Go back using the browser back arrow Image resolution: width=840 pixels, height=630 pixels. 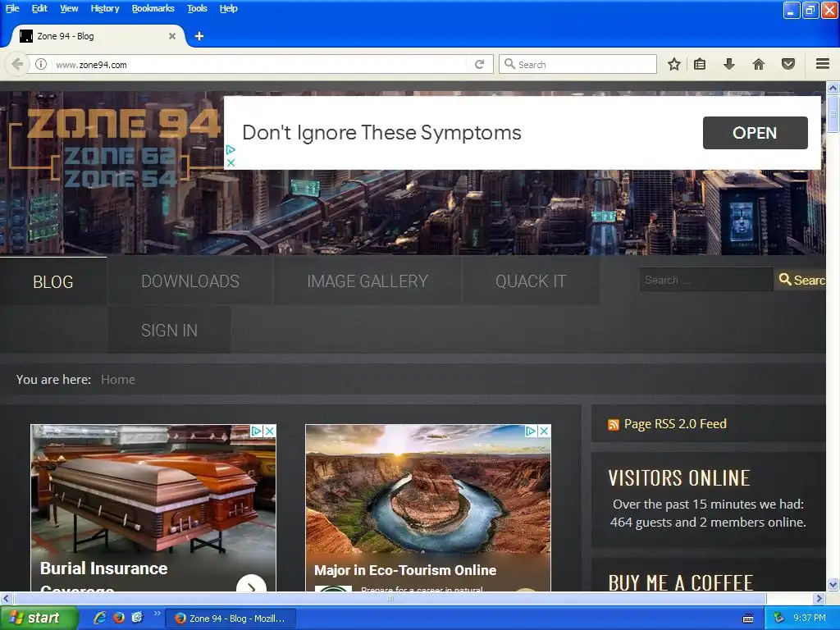16,64
